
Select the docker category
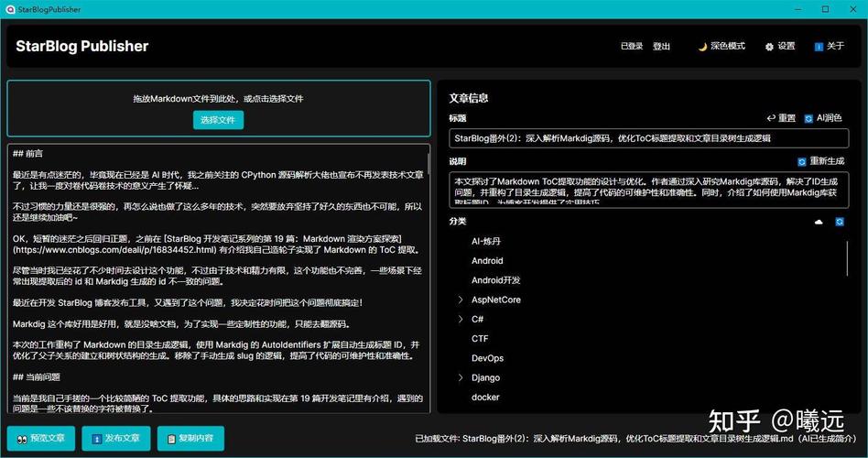485,397
